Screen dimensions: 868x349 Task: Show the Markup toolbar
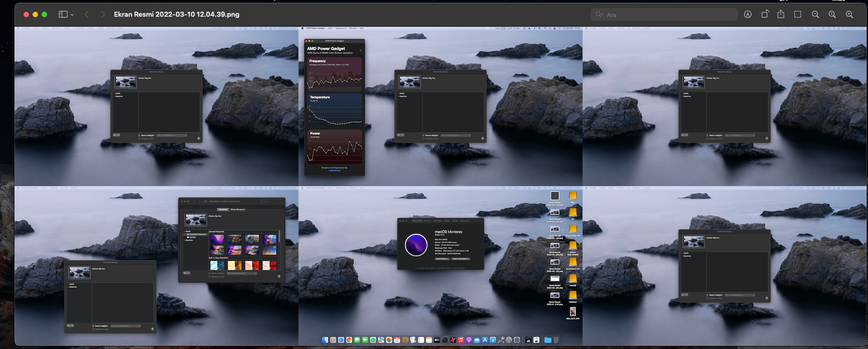[748, 14]
